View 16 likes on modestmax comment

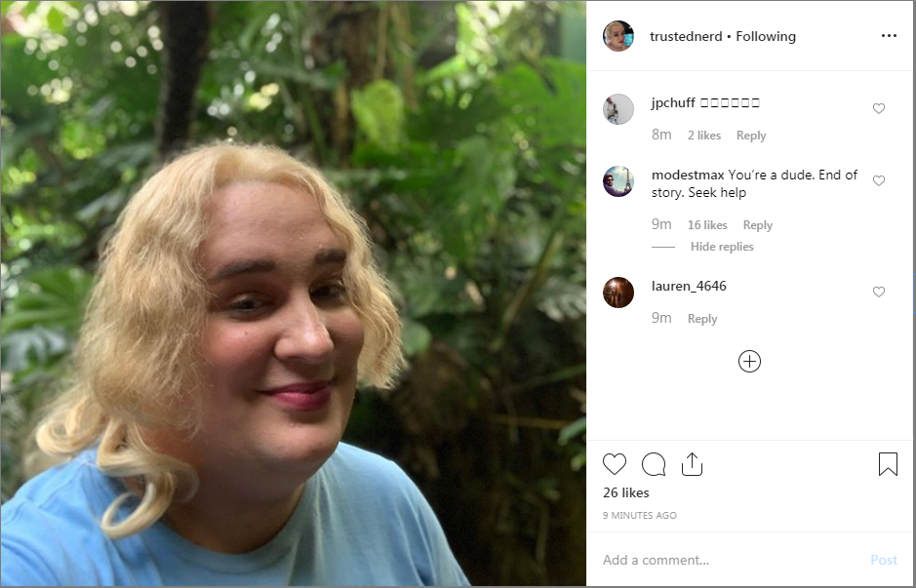coord(707,225)
